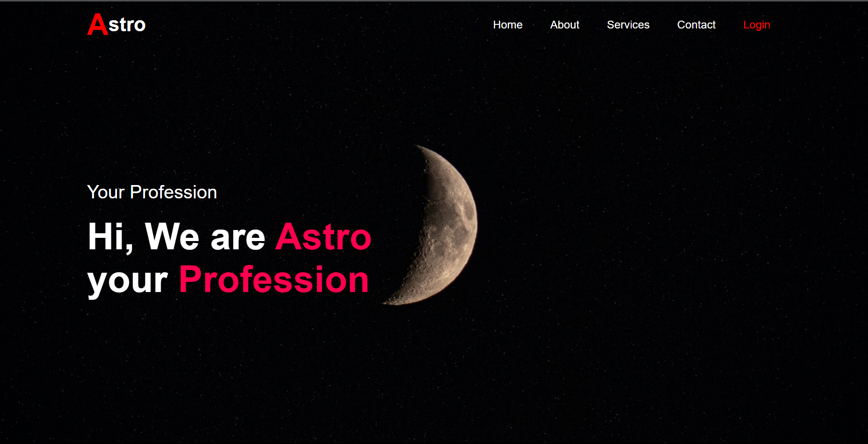Click "Profession" in the white subtitle line
Image resolution: width=868 pixels, height=444 pixels.
(x=173, y=192)
